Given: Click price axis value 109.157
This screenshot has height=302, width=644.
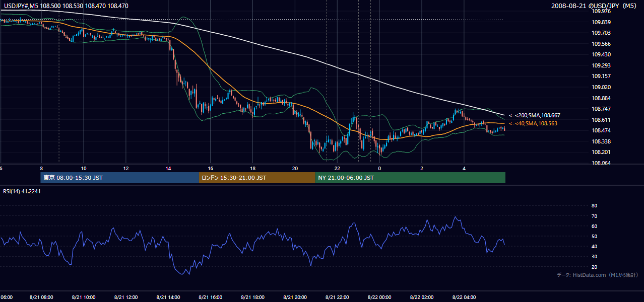Looking at the screenshot, I should 601,77.
